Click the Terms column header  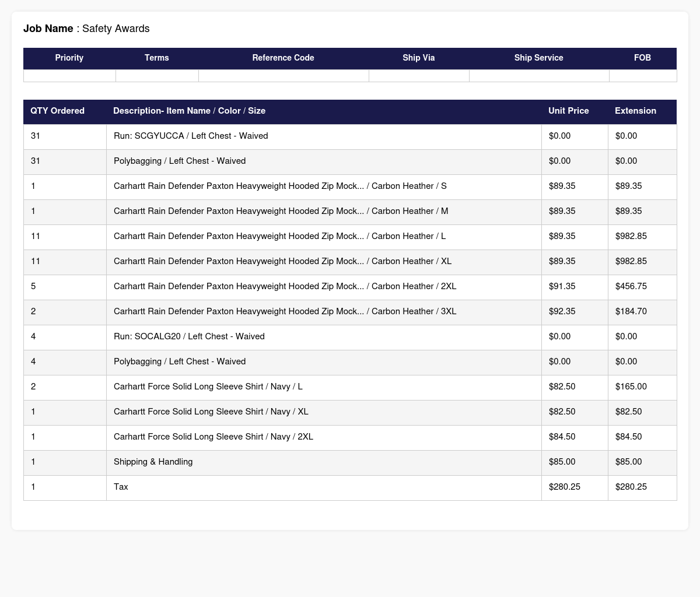click(157, 58)
